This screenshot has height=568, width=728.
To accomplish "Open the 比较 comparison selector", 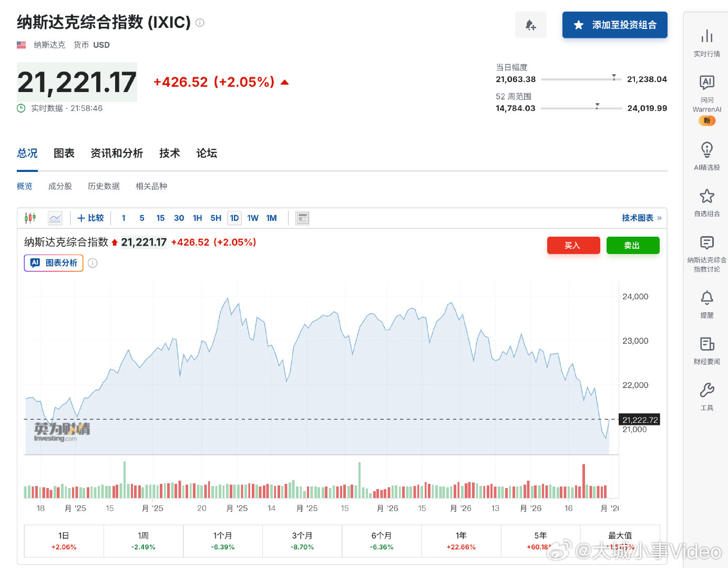I will 90,218.
